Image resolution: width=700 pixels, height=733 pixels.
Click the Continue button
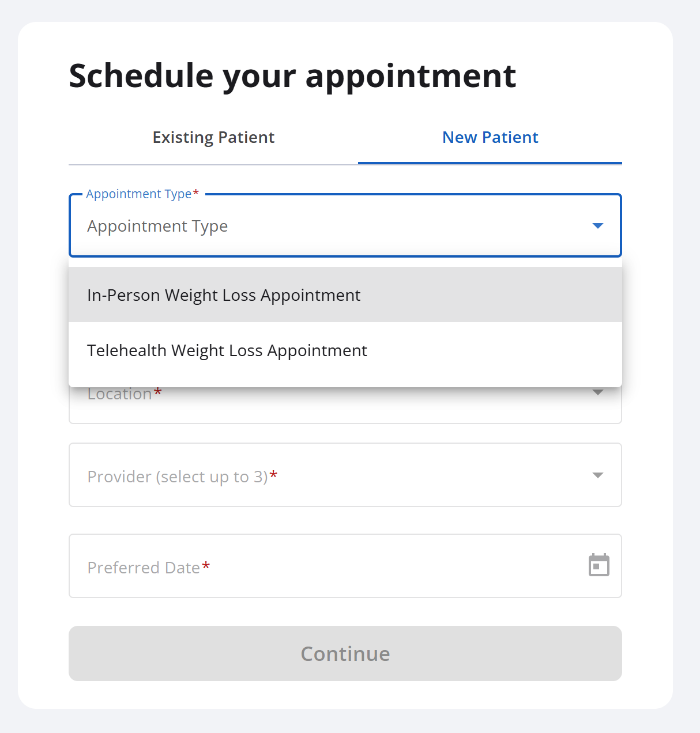click(x=345, y=653)
